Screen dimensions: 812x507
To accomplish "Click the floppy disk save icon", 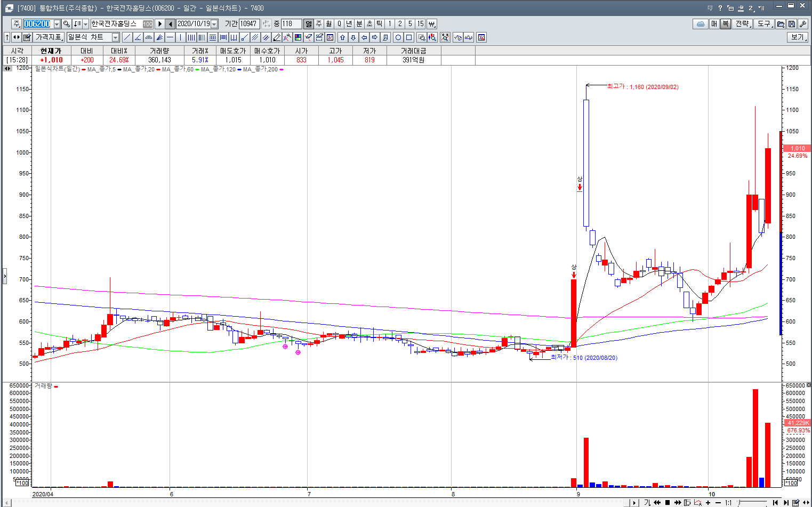I will point(792,24).
